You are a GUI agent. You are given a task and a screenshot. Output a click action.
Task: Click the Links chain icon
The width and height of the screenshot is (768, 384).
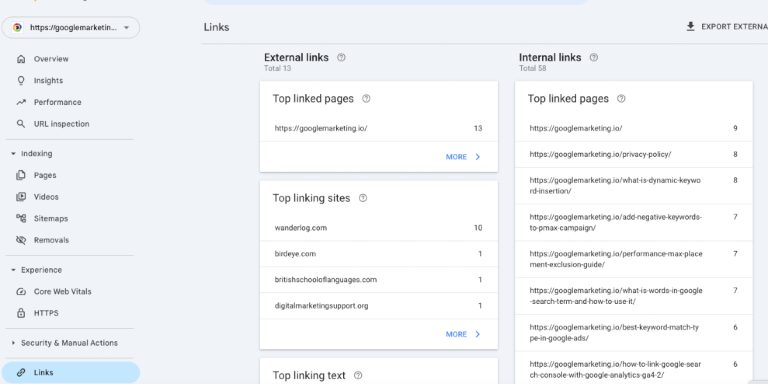point(21,373)
